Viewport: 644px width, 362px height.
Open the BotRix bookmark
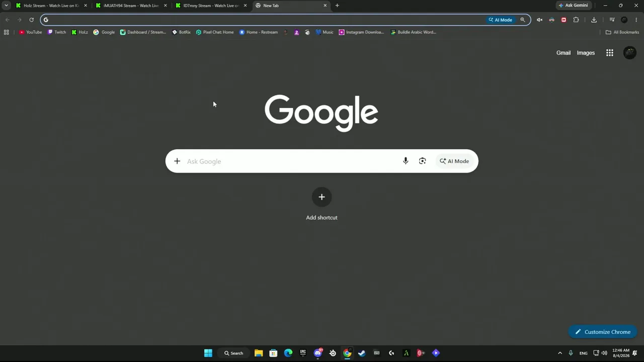(181, 32)
